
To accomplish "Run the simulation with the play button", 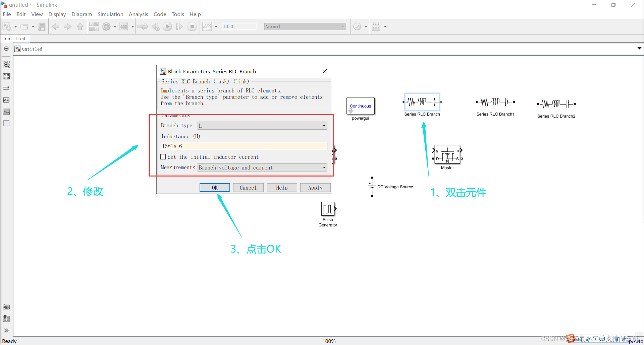I will [167, 26].
